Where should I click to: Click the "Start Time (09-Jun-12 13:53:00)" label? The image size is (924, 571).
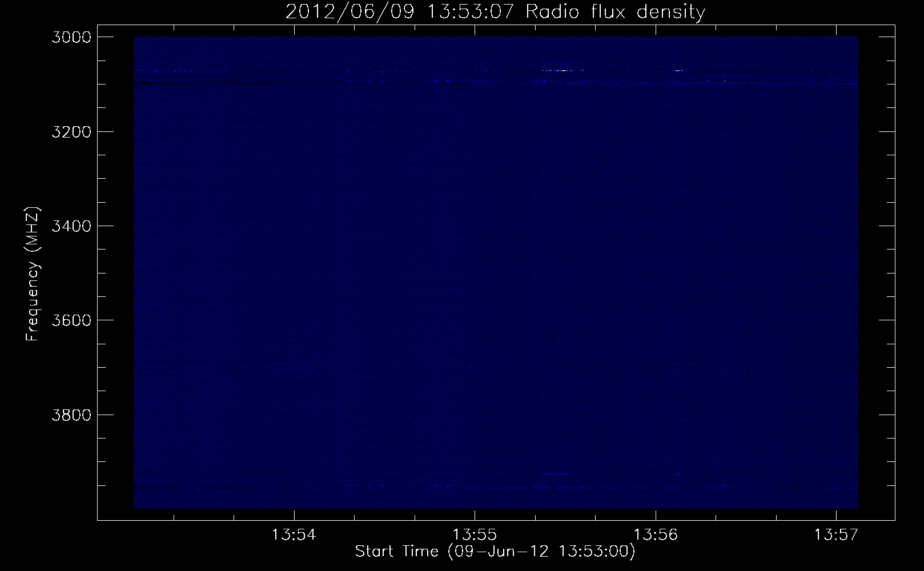(x=495, y=552)
